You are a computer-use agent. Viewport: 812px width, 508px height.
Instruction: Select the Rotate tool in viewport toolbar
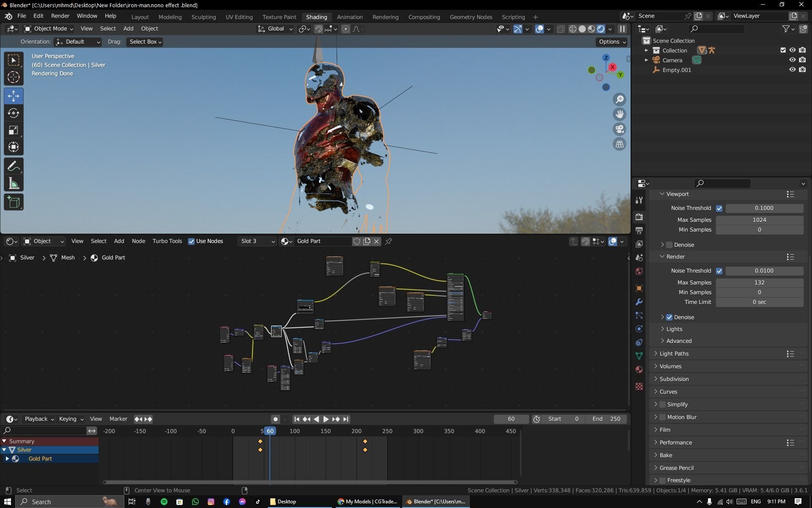click(14, 113)
